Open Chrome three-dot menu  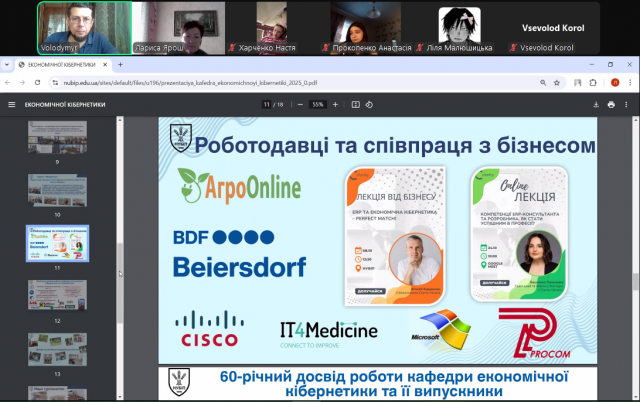(630, 83)
